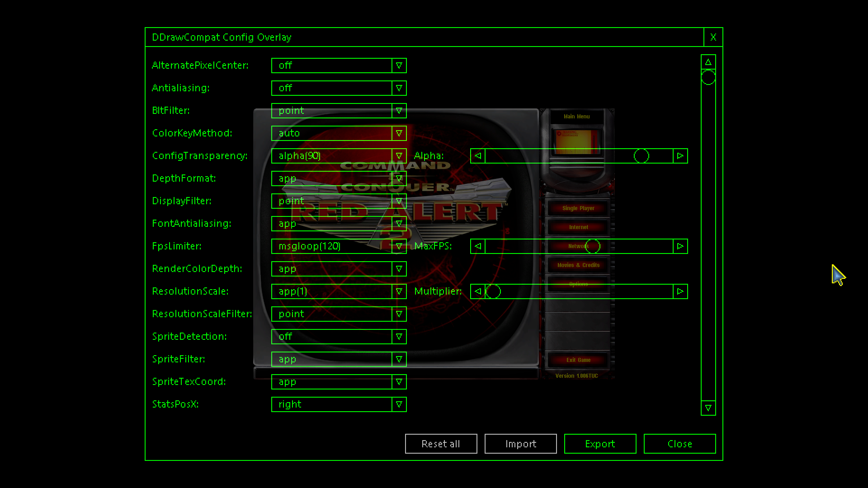Open the AlternatePixelCenter dropdown
This screenshot has width=868, height=488.
coord(399,66)
